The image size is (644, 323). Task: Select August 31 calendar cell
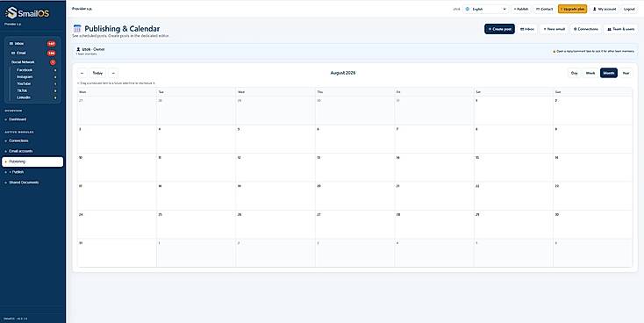click(x=117, y=253)
